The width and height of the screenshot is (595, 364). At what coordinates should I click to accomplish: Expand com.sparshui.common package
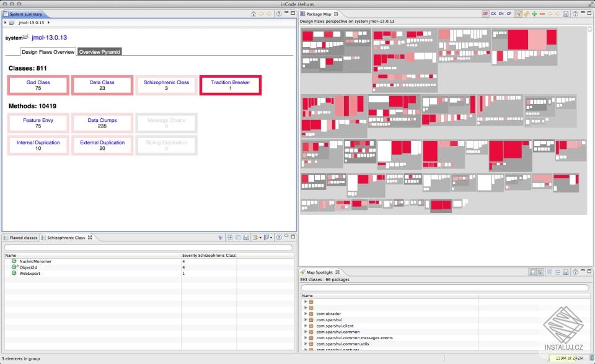[x=306, y=332]
